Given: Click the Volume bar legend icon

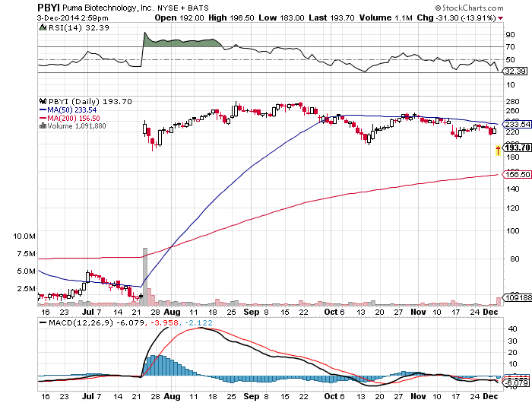Looking at the screenshot, I should pyautogui.click(x=43, y=125).
